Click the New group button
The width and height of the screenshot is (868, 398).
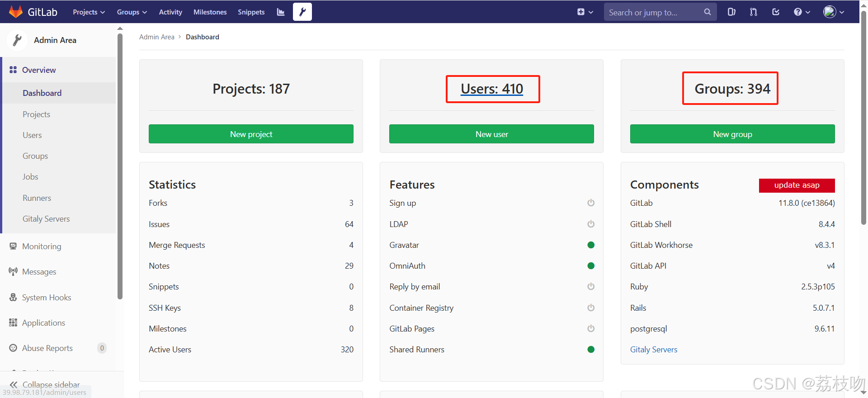(x=732, y=134)
